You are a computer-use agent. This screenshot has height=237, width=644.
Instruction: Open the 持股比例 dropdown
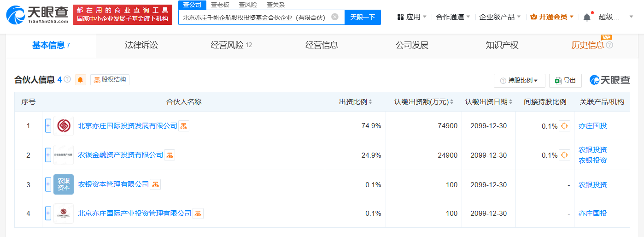(519, 81)
